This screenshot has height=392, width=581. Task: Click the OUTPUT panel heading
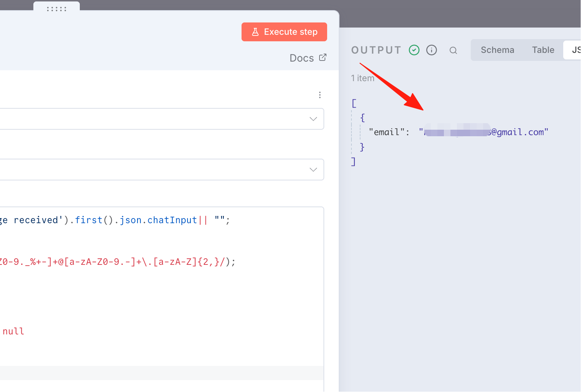tap(376, 50)
